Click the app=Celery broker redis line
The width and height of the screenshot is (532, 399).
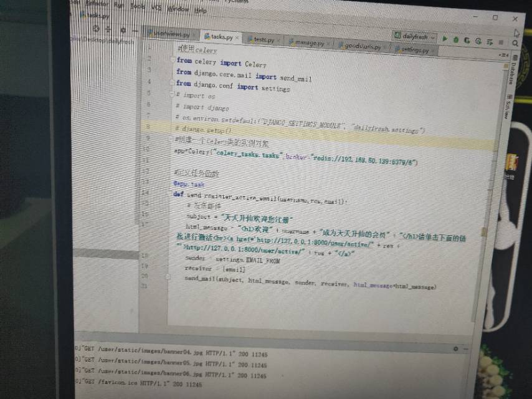295,156
